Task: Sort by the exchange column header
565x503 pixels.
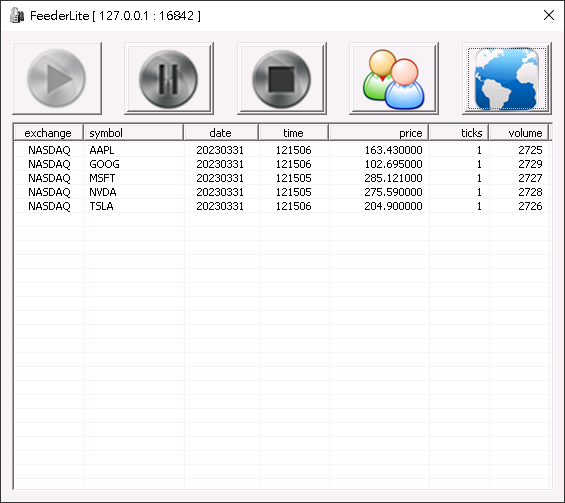Action: 48,133
